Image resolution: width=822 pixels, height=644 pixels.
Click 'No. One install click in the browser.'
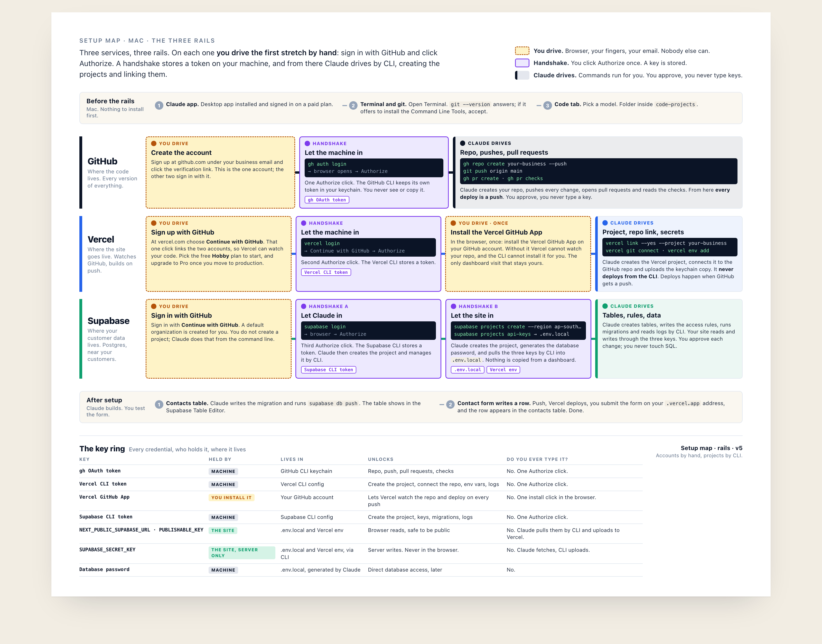point(552,498)
